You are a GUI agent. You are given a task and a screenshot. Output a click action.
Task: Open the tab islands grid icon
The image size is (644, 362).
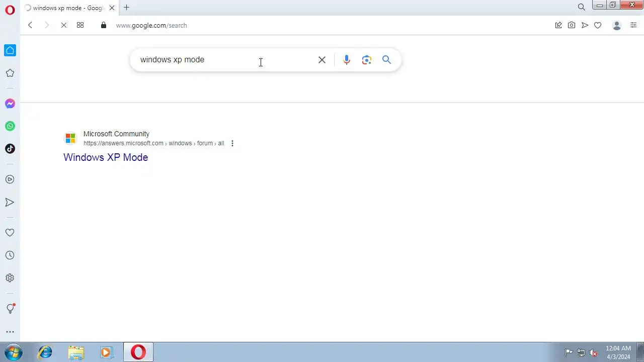80,25
